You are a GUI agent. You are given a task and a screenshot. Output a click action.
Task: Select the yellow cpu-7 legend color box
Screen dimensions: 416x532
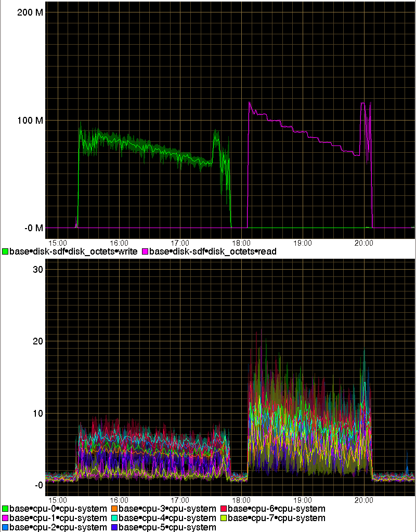(x=224, y=518)
